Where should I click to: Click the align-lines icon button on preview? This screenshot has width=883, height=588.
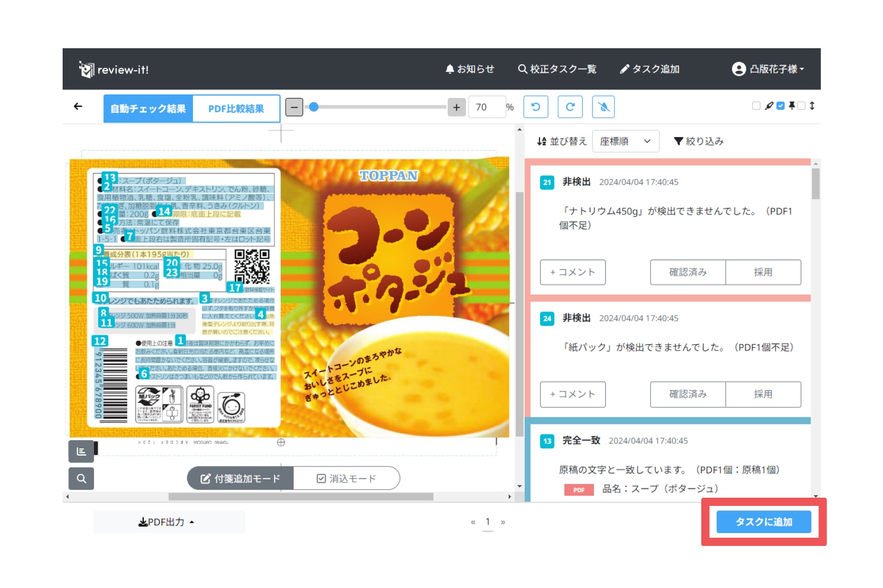click(x=81, y=452)
